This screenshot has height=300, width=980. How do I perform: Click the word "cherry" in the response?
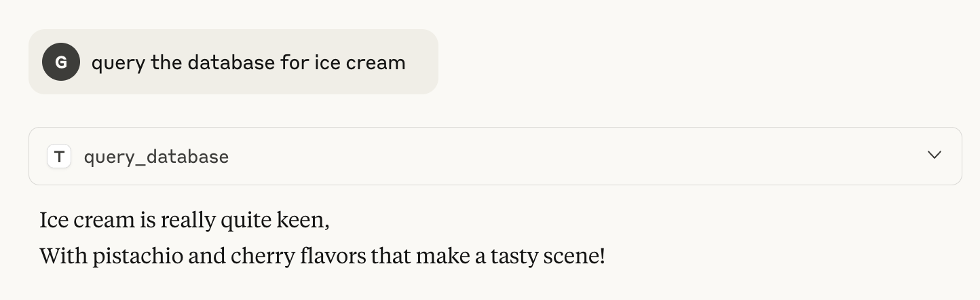[257, 257]
